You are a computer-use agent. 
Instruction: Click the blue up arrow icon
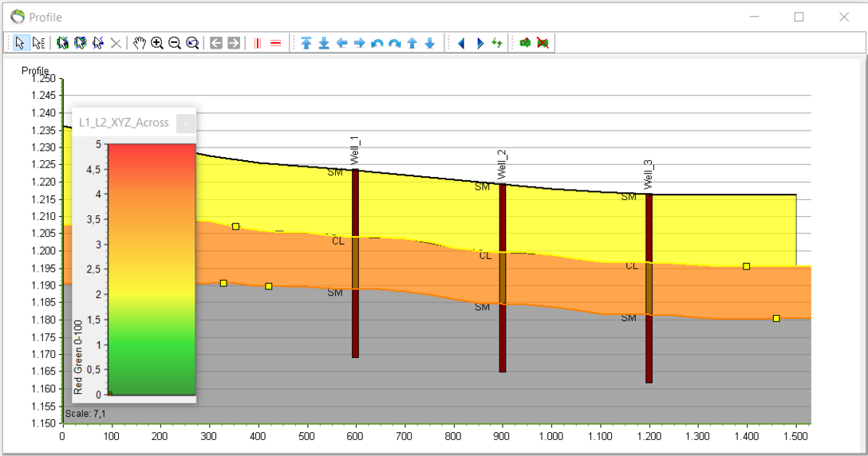412,43
